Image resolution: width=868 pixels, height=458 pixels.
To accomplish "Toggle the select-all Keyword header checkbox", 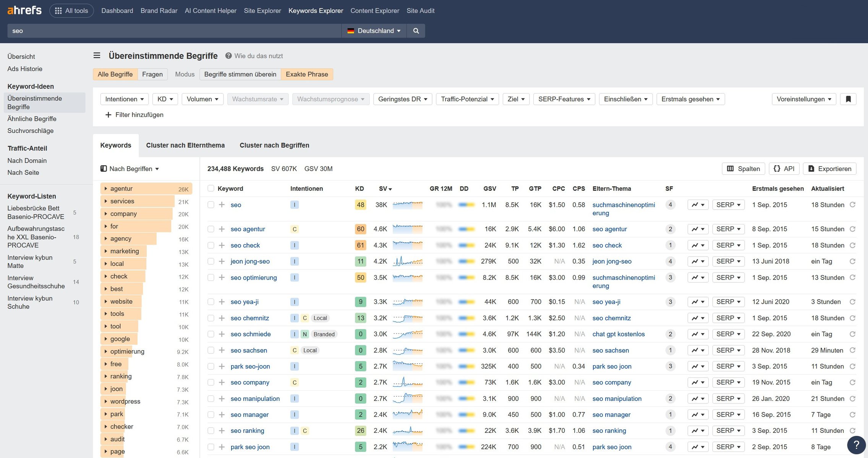I will (x=211, y=189).
